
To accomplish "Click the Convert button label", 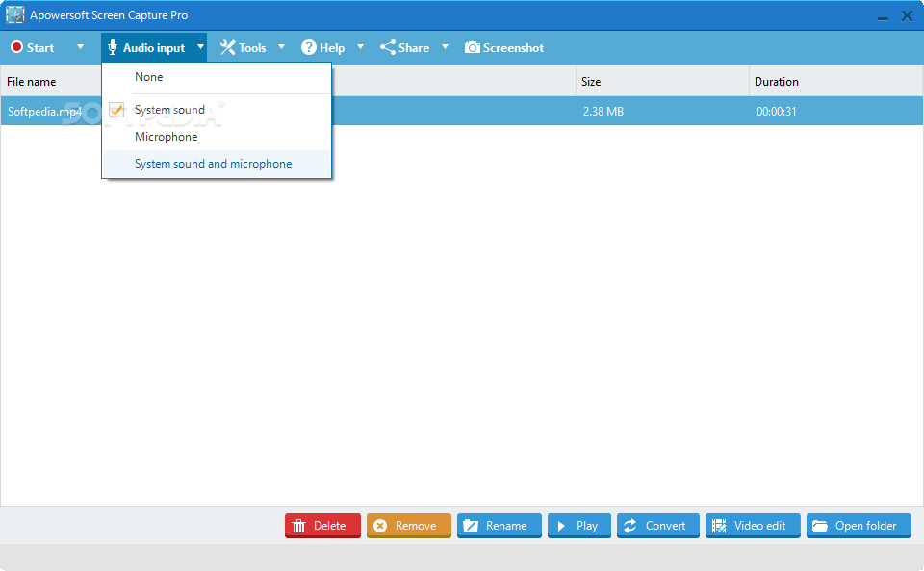I will click(x=665, y=526).
